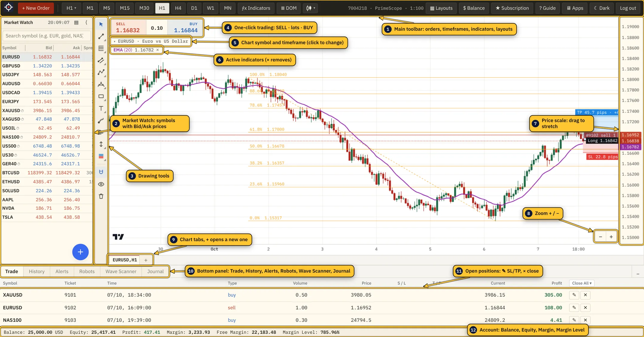This screenshot has height=337, width=644.
Task: Collapse the Market Watch panel
Action: tap(87, 22)
